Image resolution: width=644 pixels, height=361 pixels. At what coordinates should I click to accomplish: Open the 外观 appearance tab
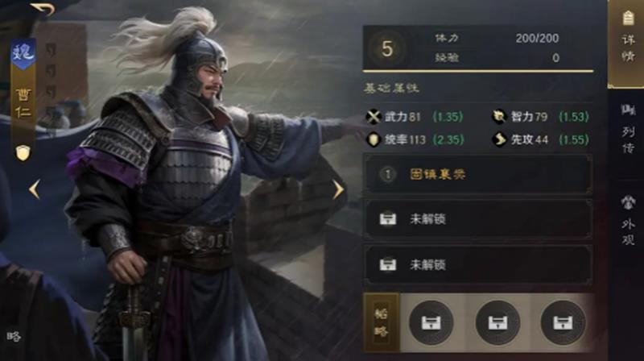pyautogui.click(x=627, y=220)
